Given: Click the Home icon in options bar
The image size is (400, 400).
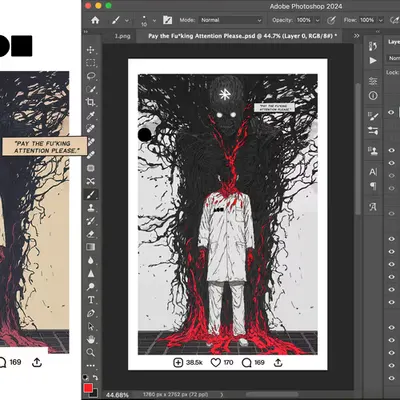Looking at the screenshot, I should click(x=95, y=20).
